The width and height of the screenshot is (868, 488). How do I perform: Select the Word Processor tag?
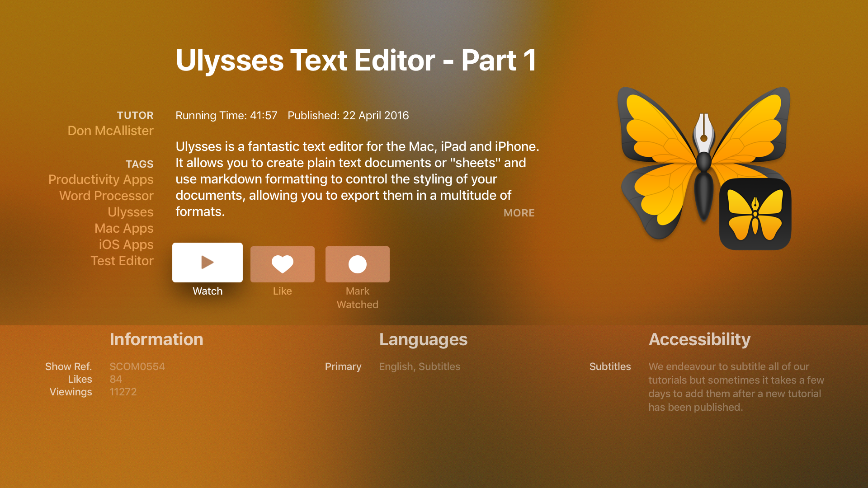[106, 196]
